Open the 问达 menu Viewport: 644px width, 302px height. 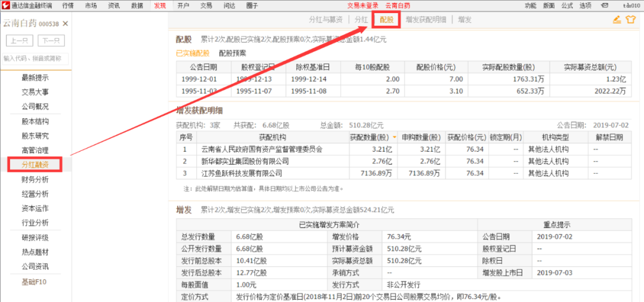[x=229, y=5]
